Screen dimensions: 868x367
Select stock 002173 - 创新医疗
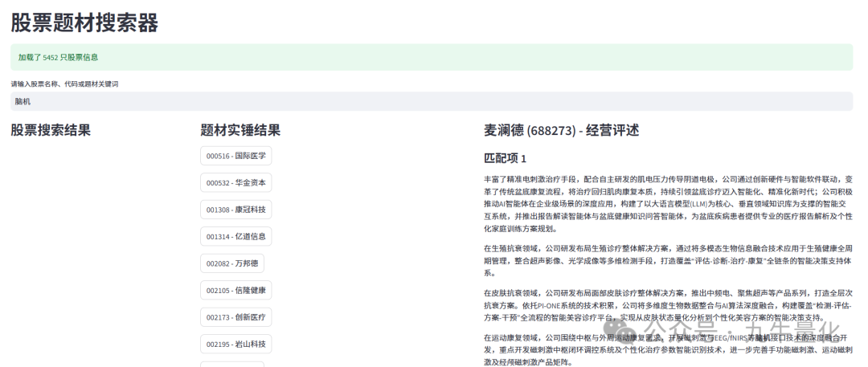click(x=235, y=317)
